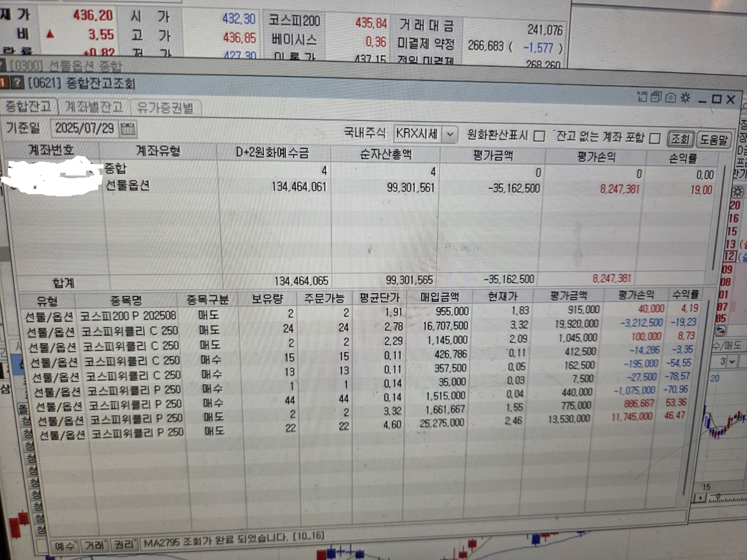Image resolution: width=747 pixels, height=560 pixels.
Task: Click the window link/detach icon in the title bar
Action: click(x=642, y=97)
